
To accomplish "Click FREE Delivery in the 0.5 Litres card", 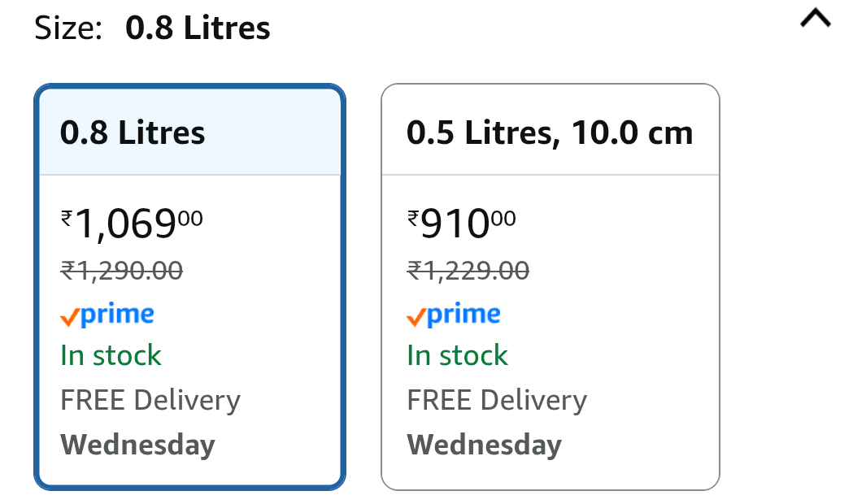I will pos(497,400).
